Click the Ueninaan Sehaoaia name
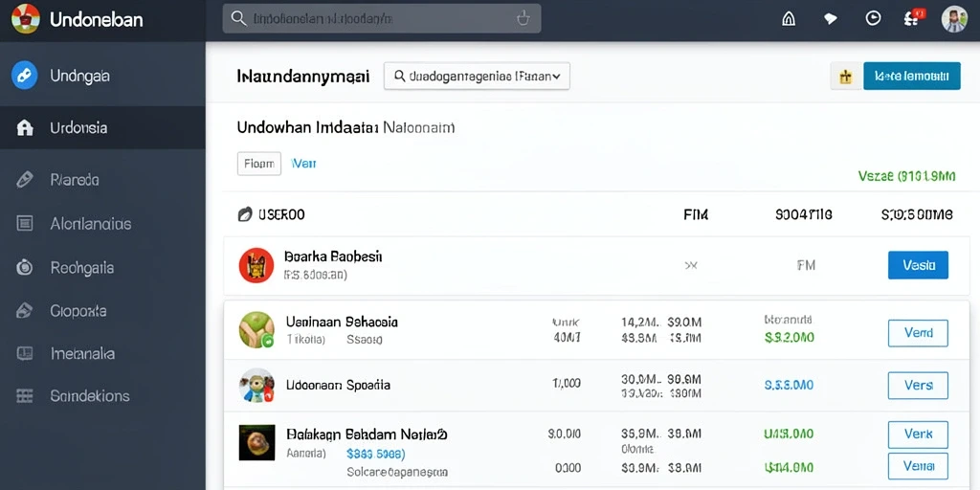 342,322
